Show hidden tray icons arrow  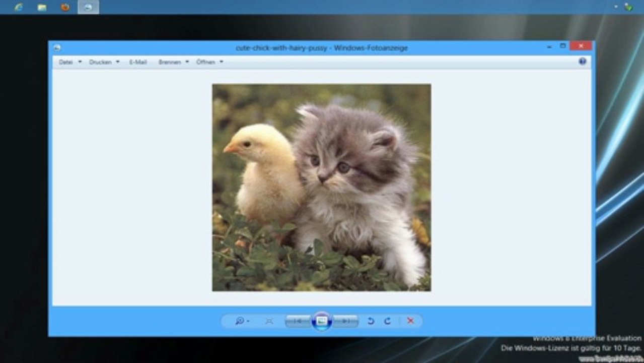[616, 7]
